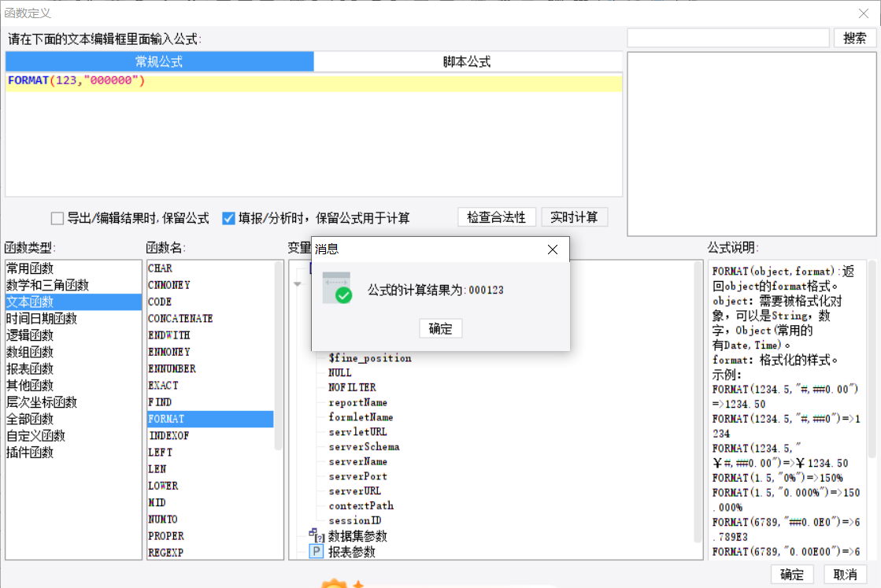The width and height of the screenshot is (881, 588).
Task: Switch to the 脚本公式 tab
Action: 467,61
